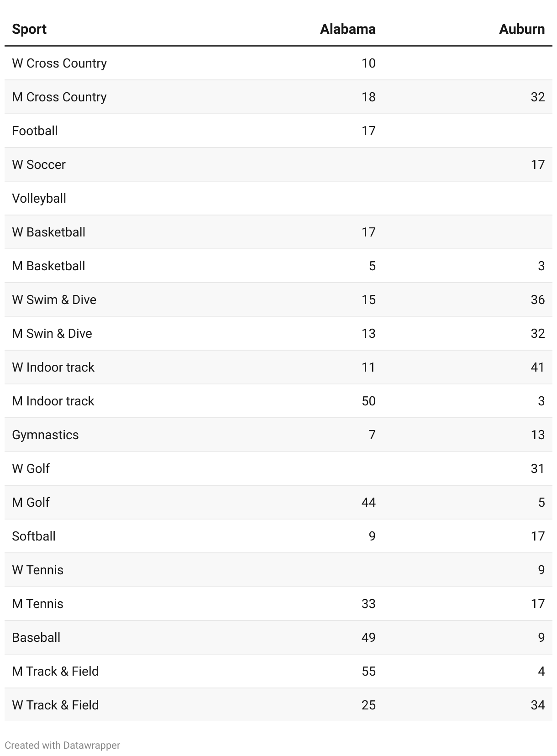
Task: Click the Sport column header
Action: click(29, 29)
